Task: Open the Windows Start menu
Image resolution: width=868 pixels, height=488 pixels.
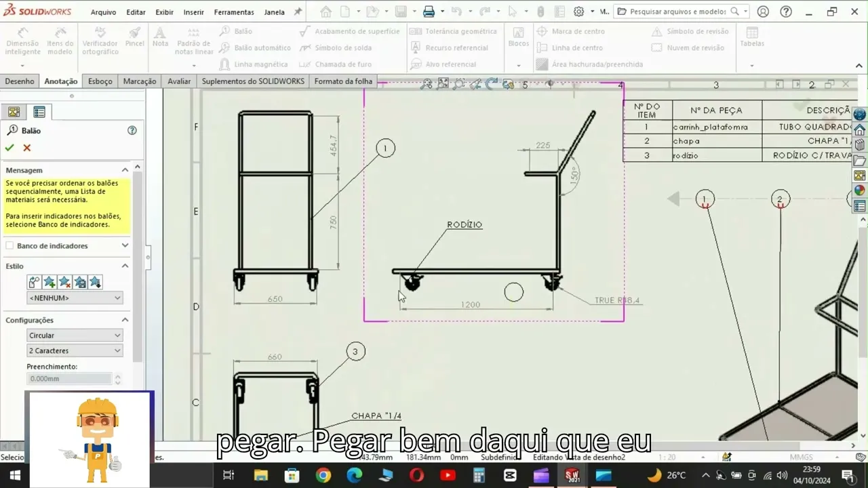Action: click(x=14, y=475)
